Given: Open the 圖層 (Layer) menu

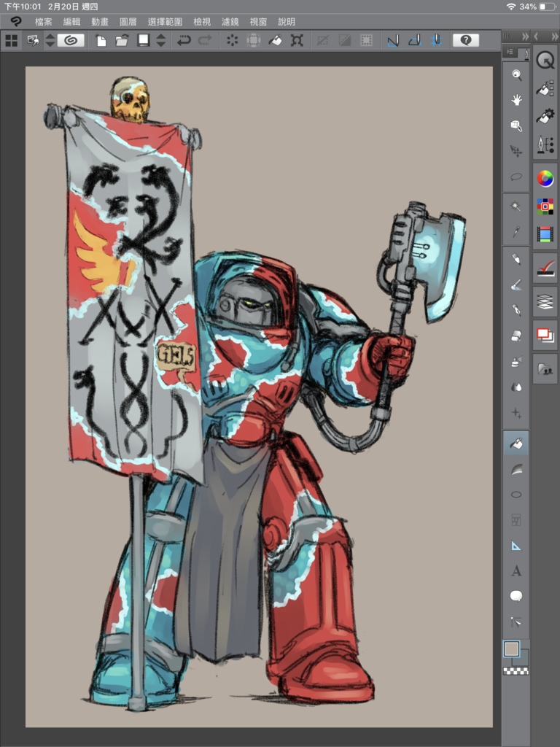Looking at the screenshot, I should pyautogui.click(x=128, y=21).
